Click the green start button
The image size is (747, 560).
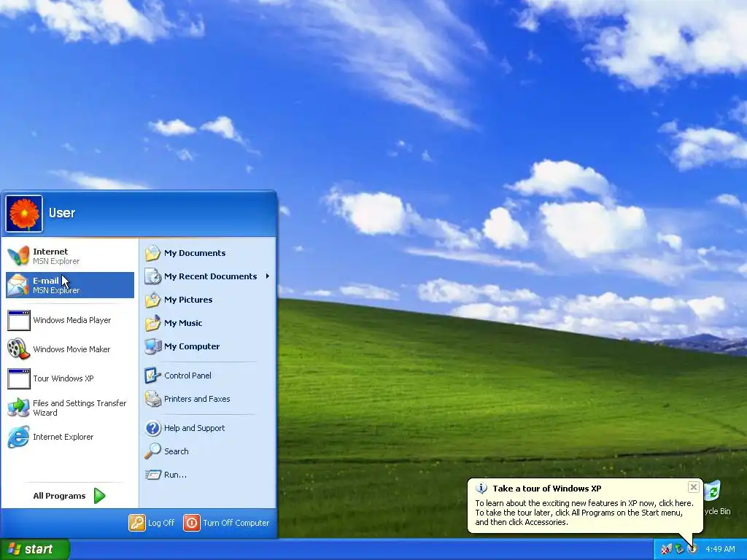coord(35,549)
